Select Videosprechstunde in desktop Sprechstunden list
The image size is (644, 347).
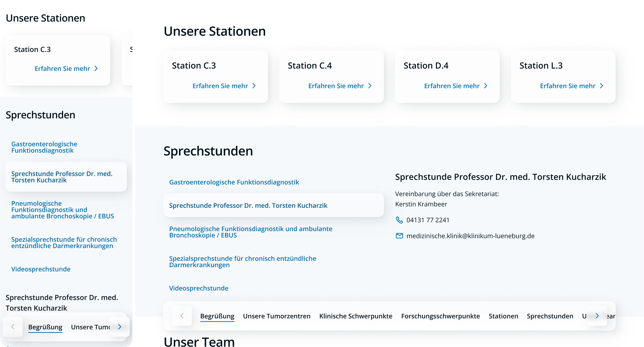[198, 288]
